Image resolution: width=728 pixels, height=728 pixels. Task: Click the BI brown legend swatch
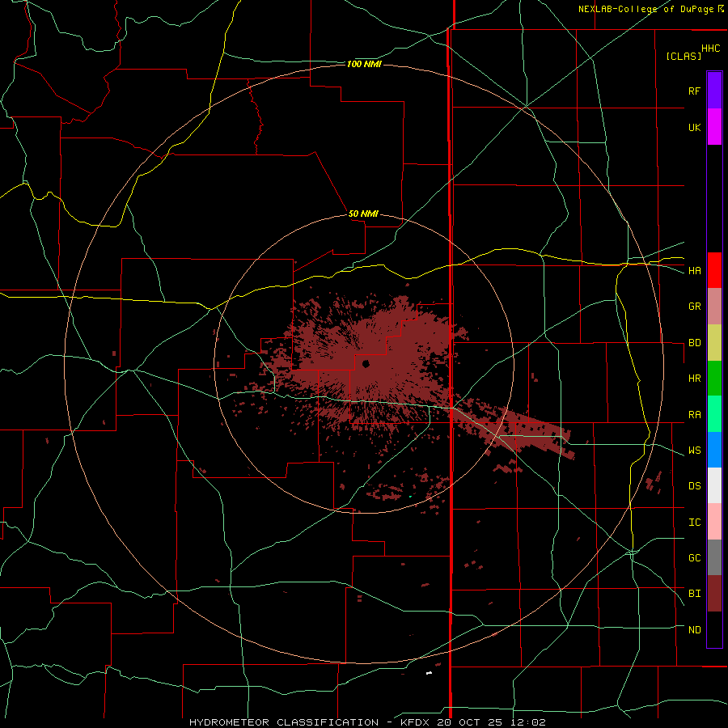click(714, 594)
